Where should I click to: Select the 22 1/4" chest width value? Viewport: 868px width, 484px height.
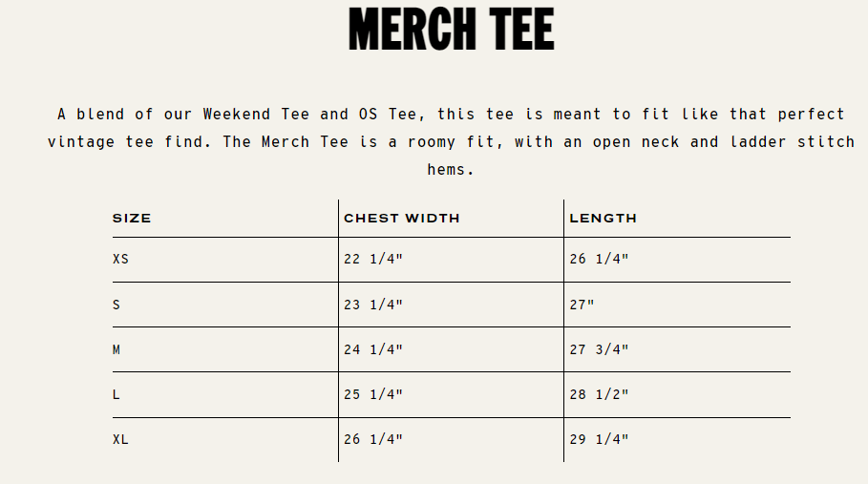[x=373, y=259]
